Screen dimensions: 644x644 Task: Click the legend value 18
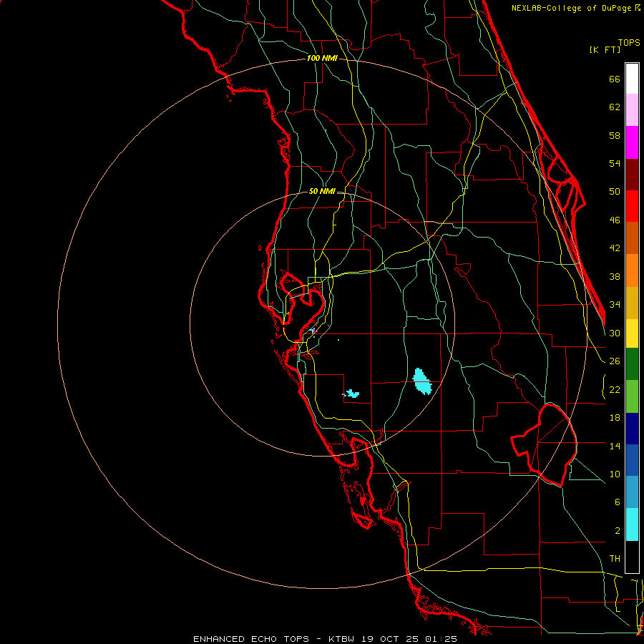pos(615,418)
